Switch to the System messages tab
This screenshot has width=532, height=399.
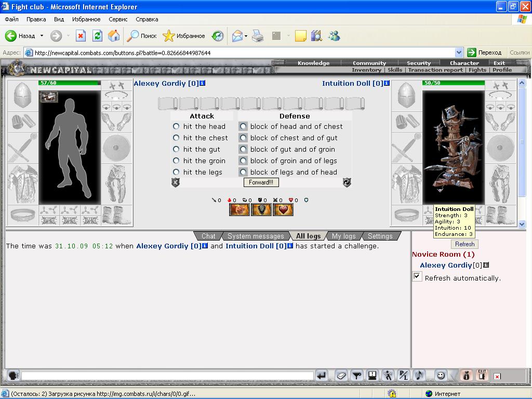tap(256, 236)
